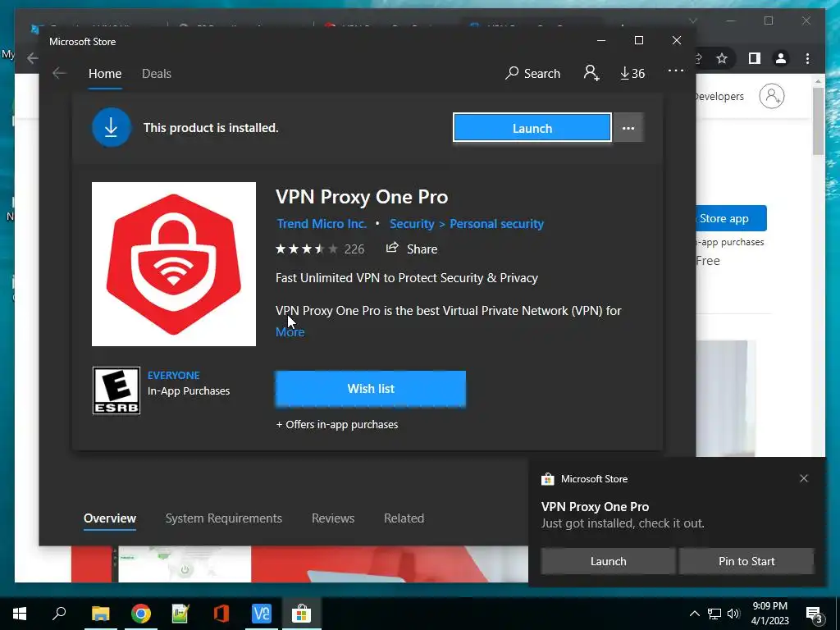Viewport: 840px width, 630px height.
Task: Launch VPN Proxy One Pro from banner
Action: [x=532, y=128]
